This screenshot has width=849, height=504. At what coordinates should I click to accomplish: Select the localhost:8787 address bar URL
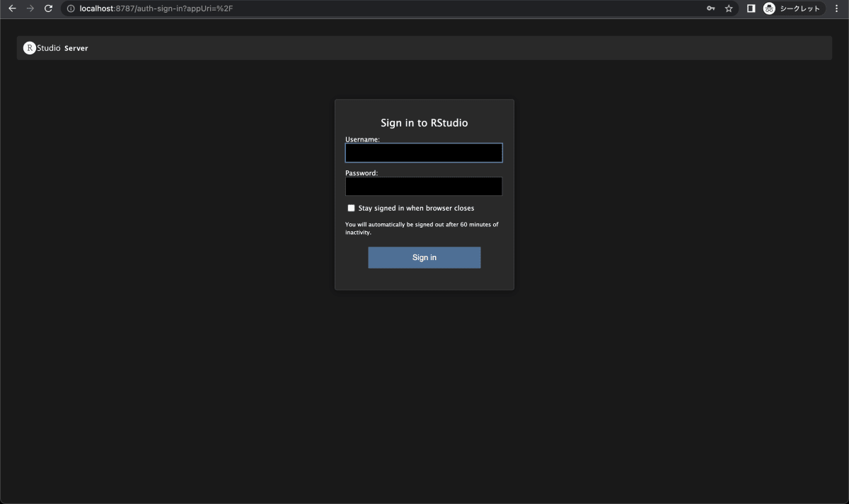156,8
